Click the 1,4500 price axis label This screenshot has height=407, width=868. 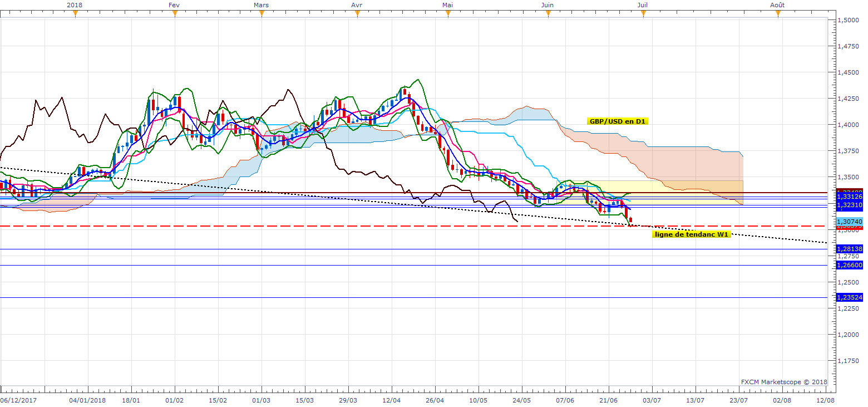pos(849,72)
